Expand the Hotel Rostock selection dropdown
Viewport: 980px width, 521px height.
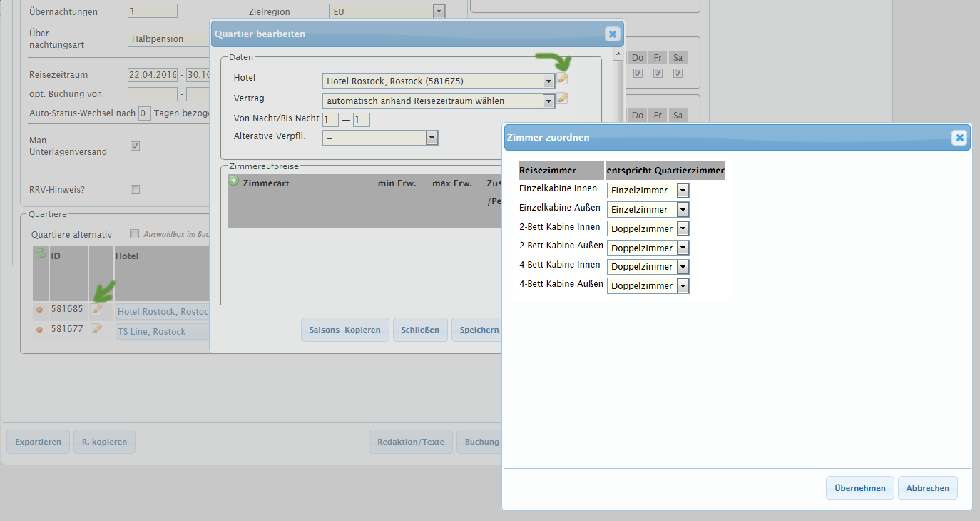point(548,81)
